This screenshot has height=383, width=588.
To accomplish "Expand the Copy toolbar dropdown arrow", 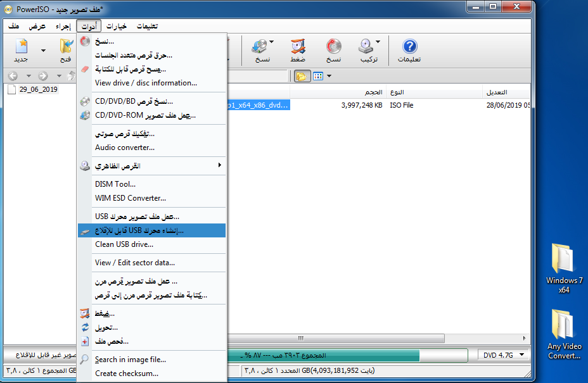I will [271, 42].
